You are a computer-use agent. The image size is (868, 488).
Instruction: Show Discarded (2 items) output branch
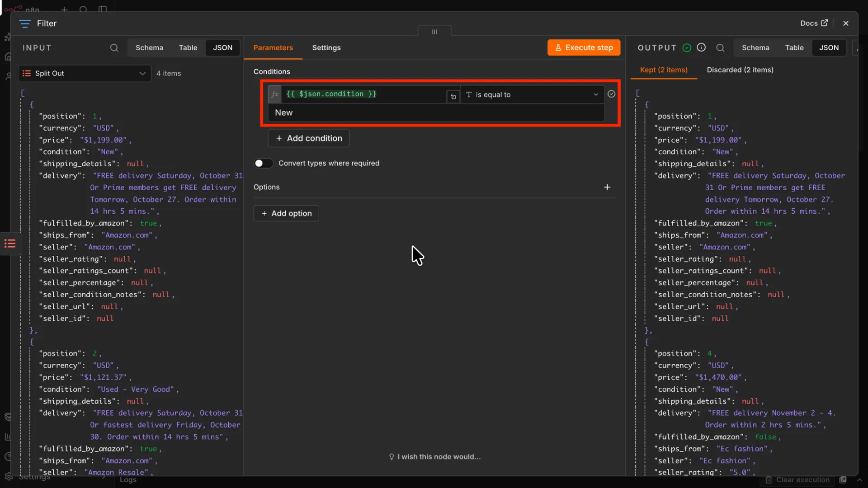pyautogui.click(x=740, y=70)
